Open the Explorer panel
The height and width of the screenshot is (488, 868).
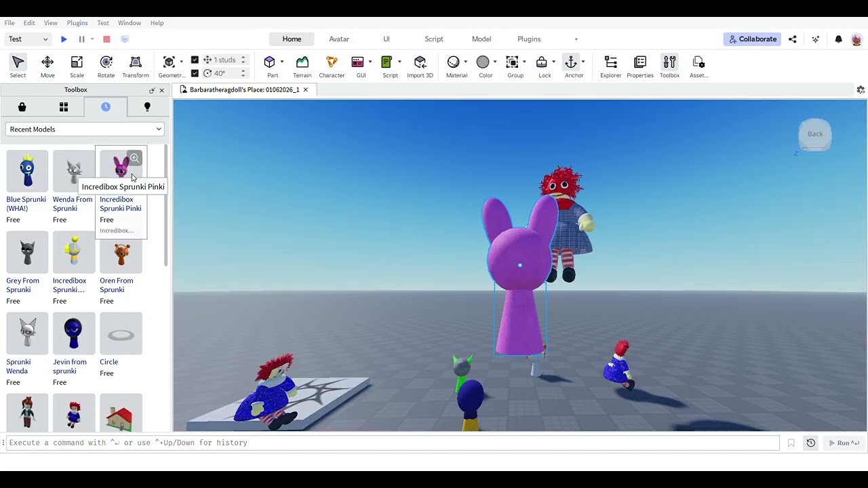(610, 66)
